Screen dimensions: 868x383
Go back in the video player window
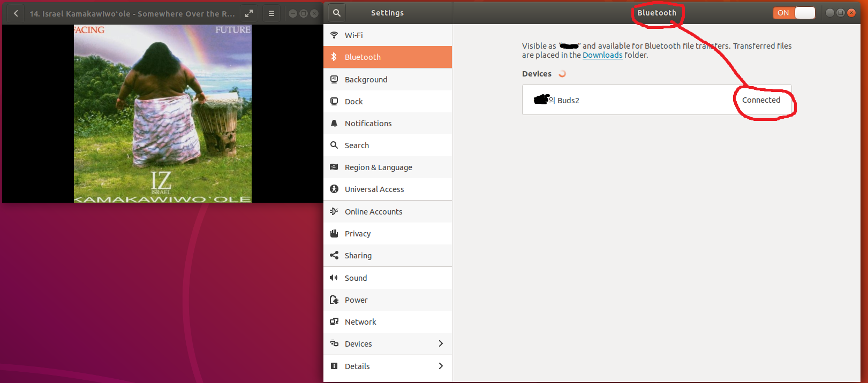click(x=16, y=13)
